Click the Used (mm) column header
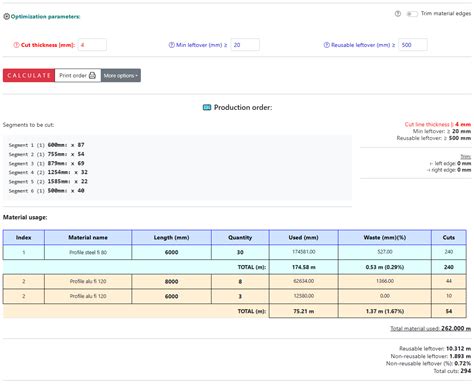This screenshot has height=385, width=474. point(303,237)
